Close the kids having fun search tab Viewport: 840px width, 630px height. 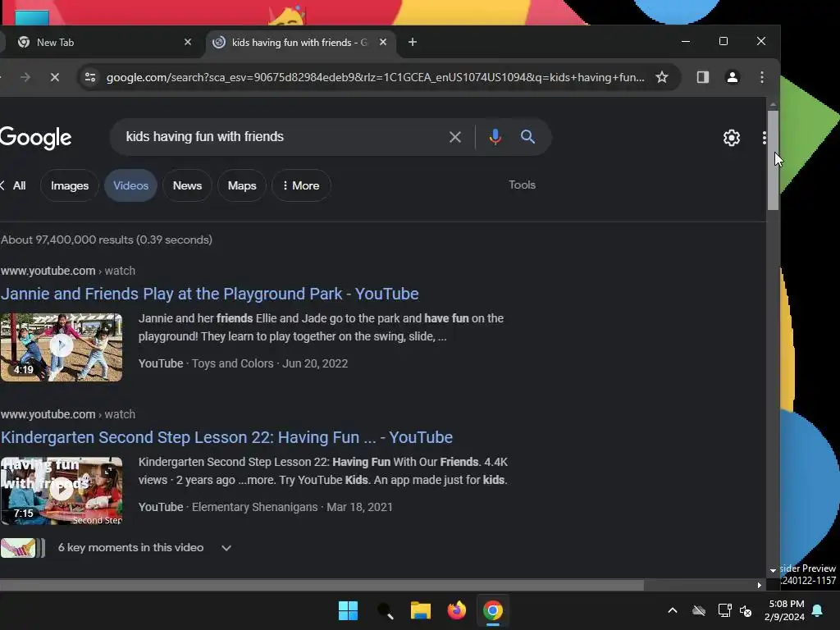pyautogui.click(x=383, y=42)
